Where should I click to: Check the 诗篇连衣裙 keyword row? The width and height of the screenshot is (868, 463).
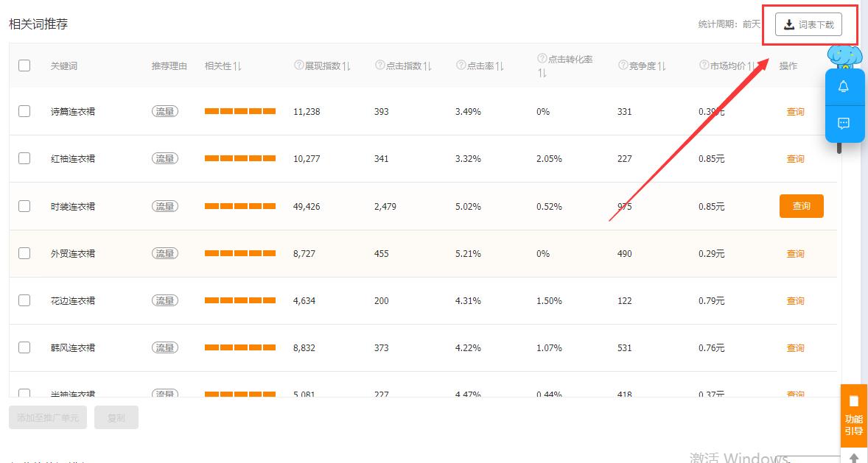[x=24, y=111]
